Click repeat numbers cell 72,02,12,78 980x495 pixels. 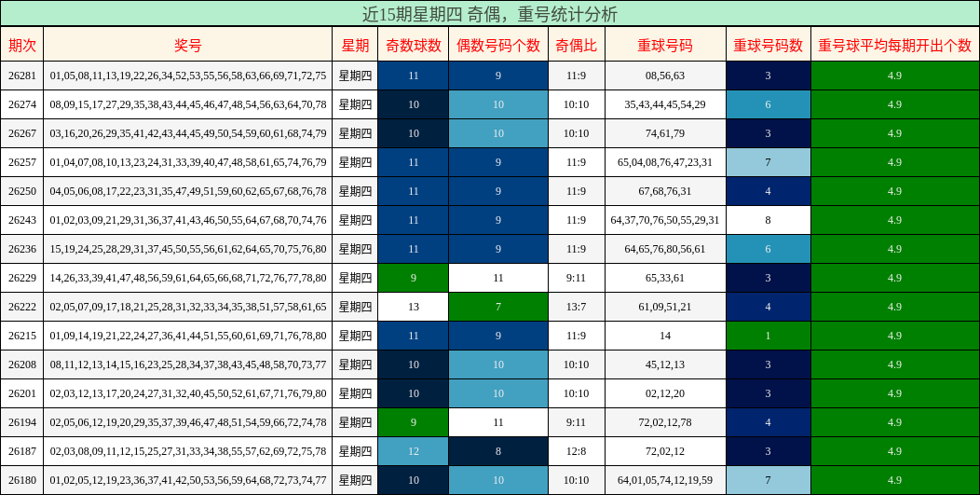pyautogui.click(x=665, y=421)
